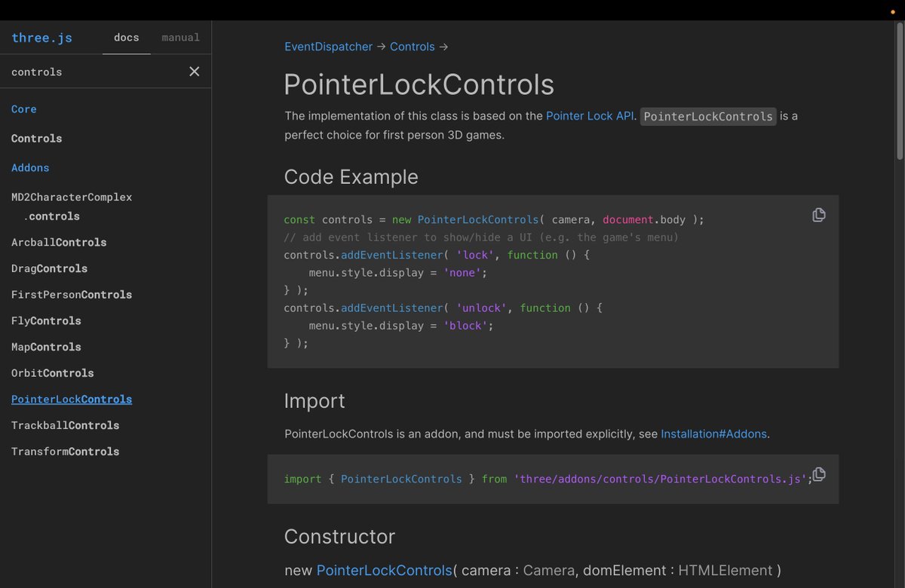Click PointerLockControls in the constructor signature
Screen dimensions: 905x588
[x=385, y=571]
